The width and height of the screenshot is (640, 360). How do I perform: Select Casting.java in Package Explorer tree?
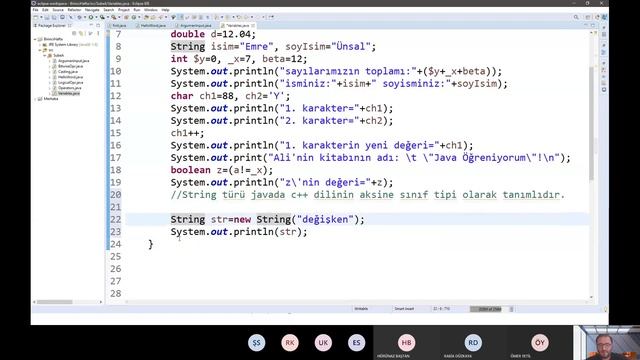click(67, 71)
